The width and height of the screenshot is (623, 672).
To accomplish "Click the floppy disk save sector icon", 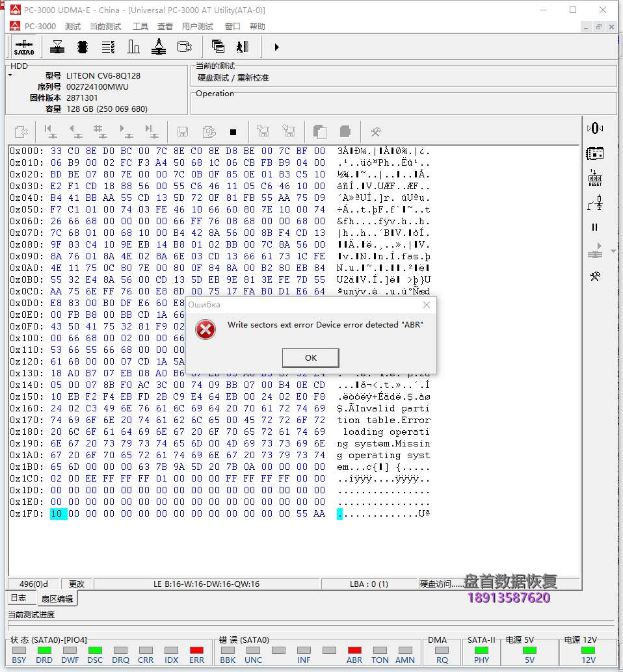I will pos(183,131).
